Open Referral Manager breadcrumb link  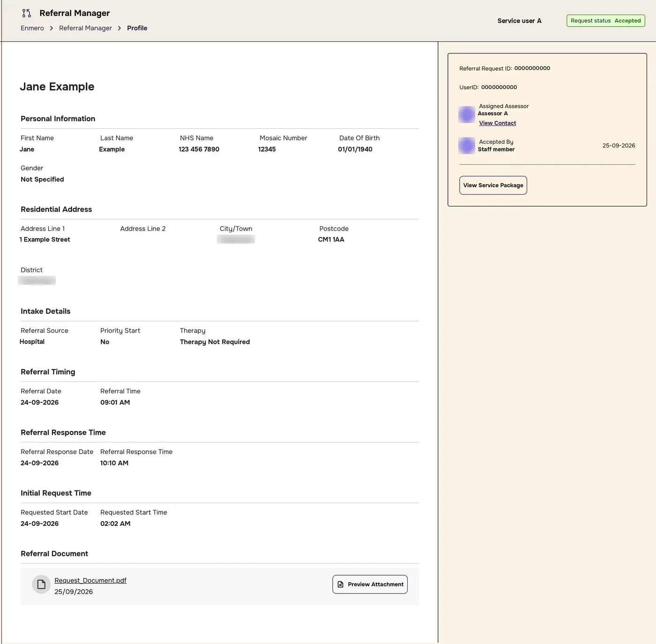coord(85,28)
